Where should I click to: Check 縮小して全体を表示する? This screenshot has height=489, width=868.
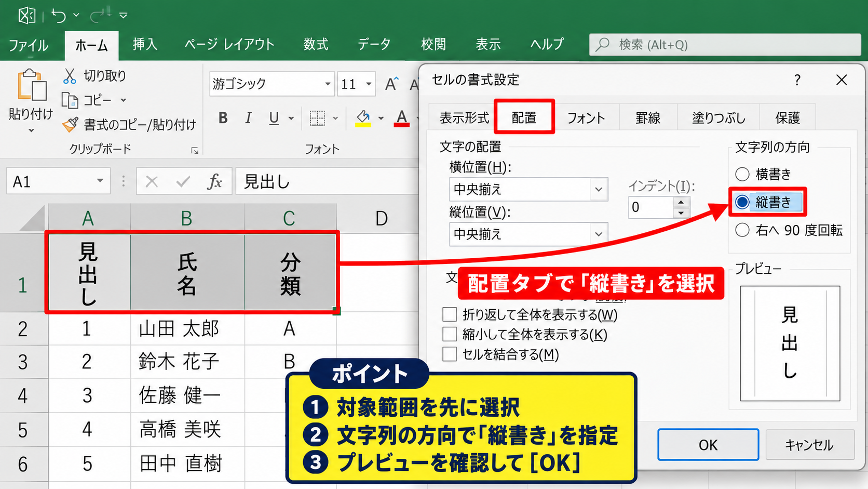tap(450, 334)
